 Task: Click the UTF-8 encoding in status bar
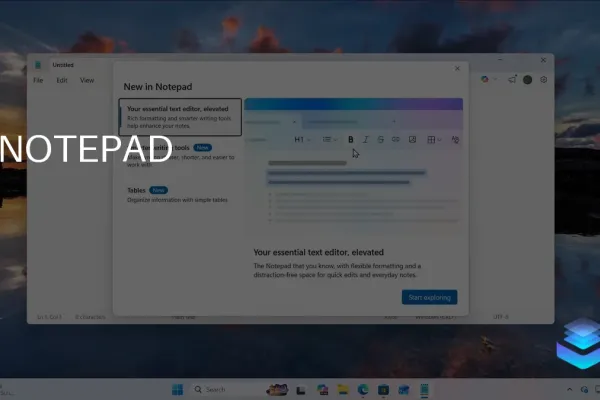point(501,317)
